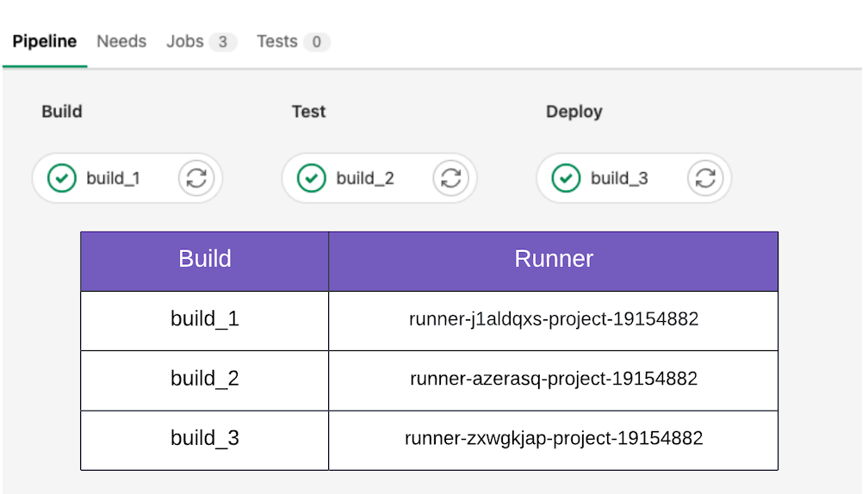This screenshot has height=494, width=868.
Task: Click the retry icon for build_2
Action: pyautogui.click(x=450, y=178)
